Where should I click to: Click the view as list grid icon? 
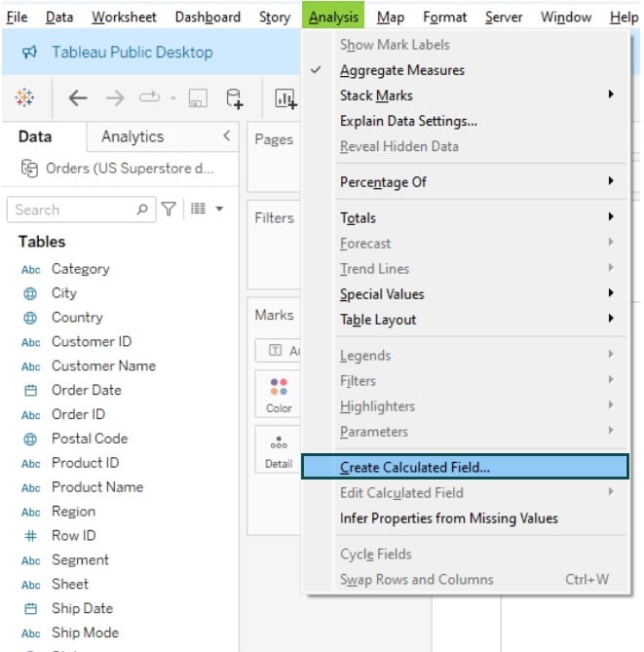click(x=198, y=209)
